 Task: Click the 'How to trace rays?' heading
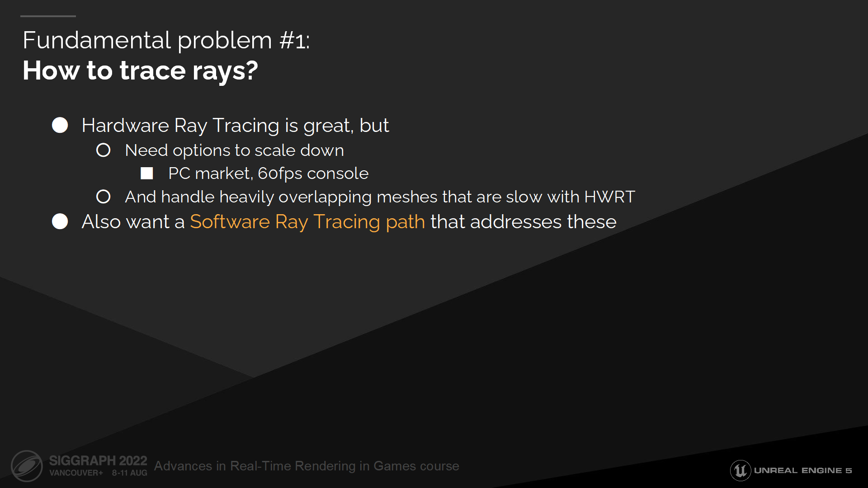point(140,71)
